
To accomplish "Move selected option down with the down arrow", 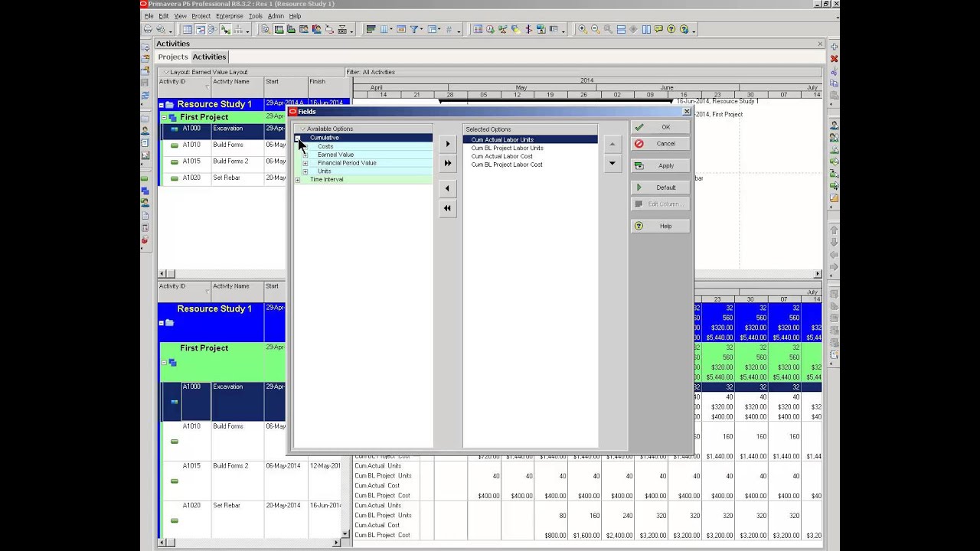I will click(612, 163).
